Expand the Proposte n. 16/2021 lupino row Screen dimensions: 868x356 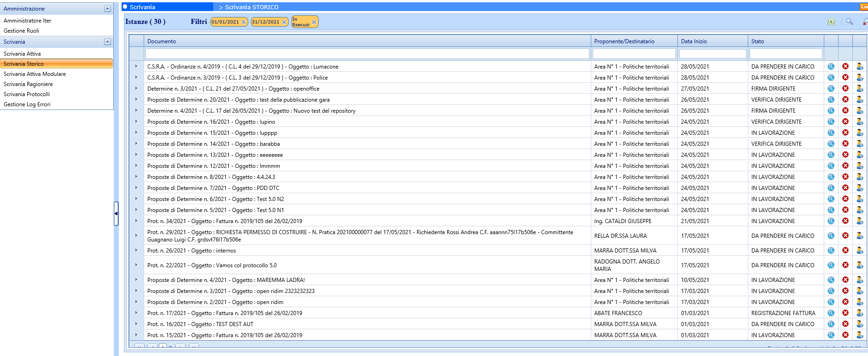136,121
